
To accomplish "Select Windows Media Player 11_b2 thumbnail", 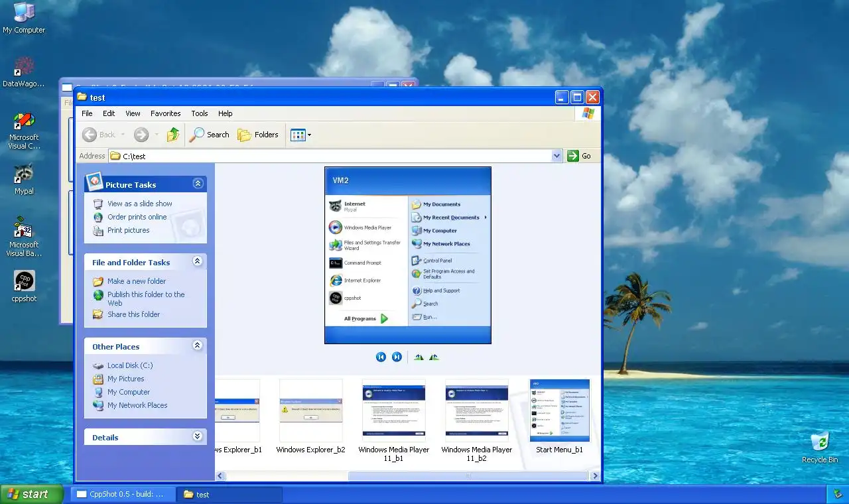I will click(477, 420).
